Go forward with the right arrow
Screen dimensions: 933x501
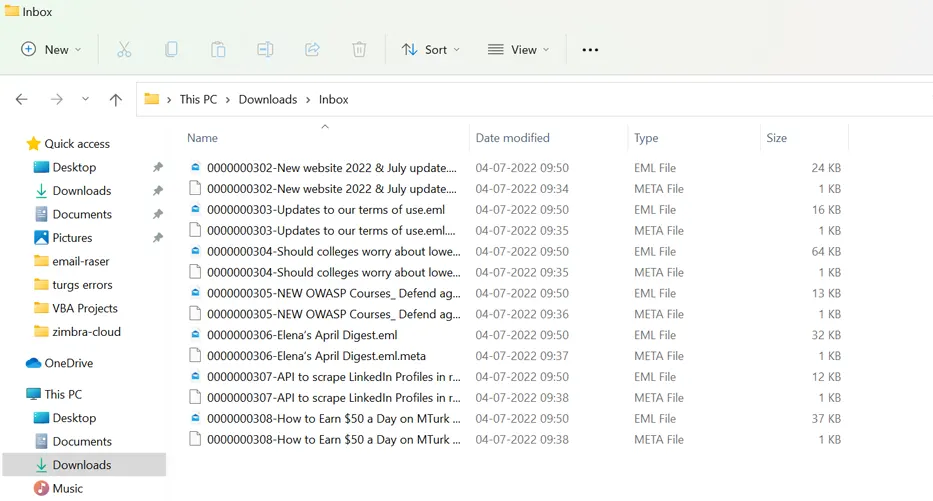point(57,99)
